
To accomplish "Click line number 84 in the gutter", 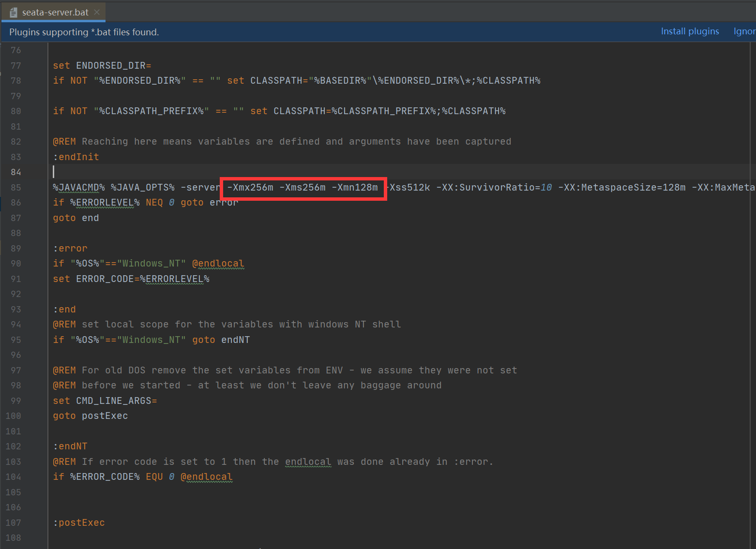I will coord(16,172).
